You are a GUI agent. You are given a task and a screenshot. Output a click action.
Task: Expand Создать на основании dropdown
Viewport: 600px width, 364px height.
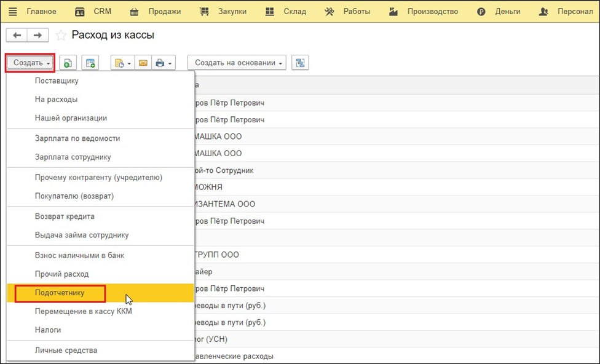pyautogui.click(x=237, y=63)
